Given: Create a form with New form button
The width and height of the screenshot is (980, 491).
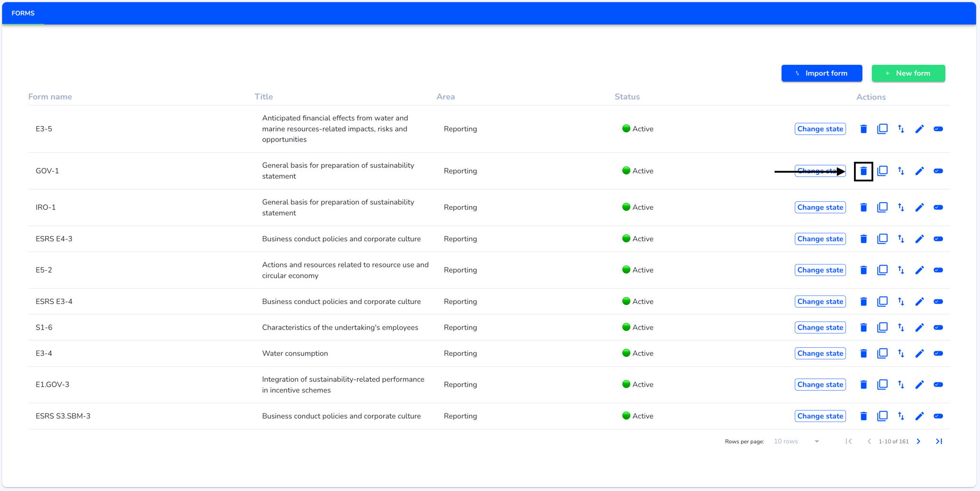Looking at the screenshot, I should click(908, 73).
